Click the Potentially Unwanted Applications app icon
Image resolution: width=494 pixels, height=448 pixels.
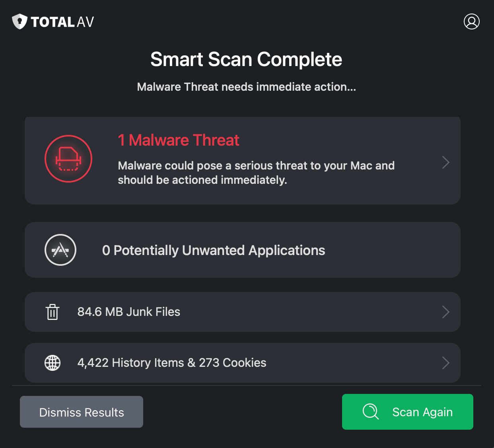60,250
